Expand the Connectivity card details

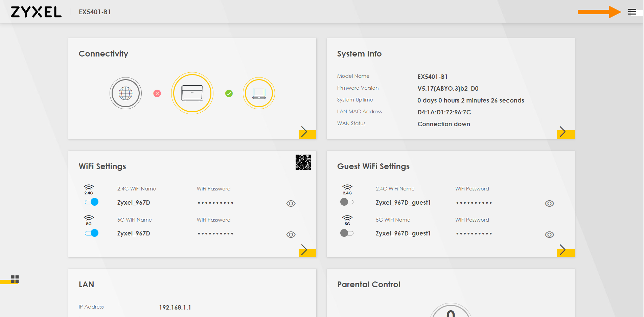304,132
